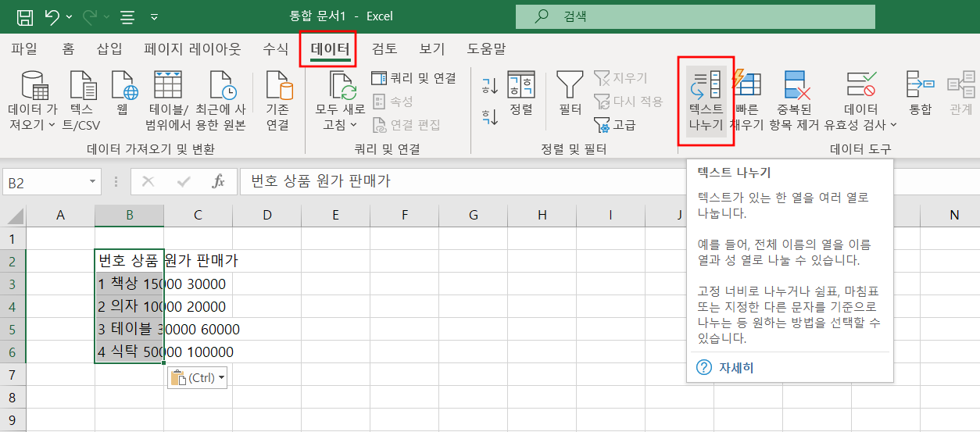980x432 pixels.
Task: Expand the 데이터 유효성 검사 dropdown arrow
Action: (x=894, y=124)
